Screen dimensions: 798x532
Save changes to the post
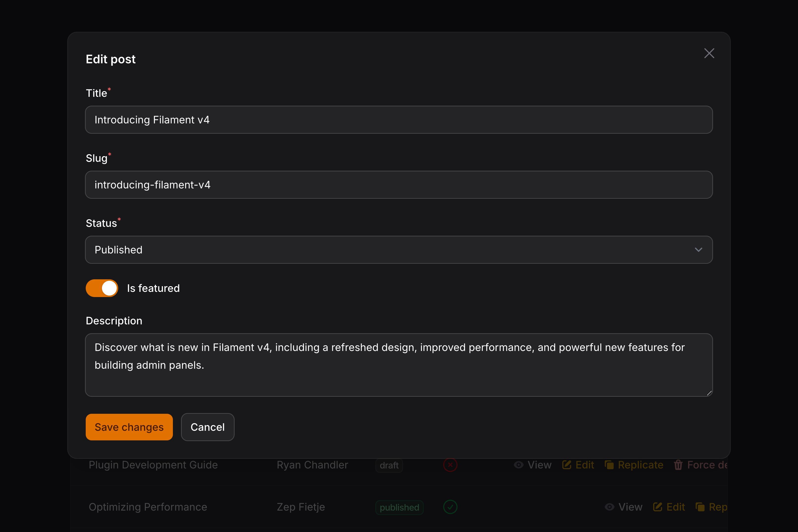[129, 427]
